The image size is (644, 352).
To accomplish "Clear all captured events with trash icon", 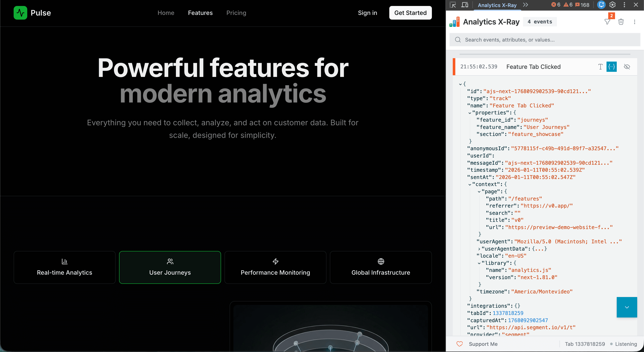I will [621, 22].
